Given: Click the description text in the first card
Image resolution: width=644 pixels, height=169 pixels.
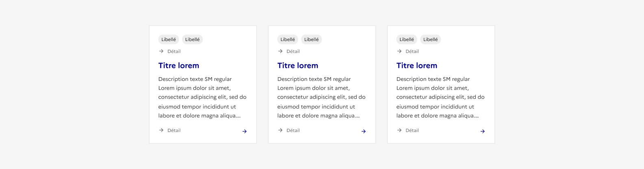Looking at the screenshot, I should 202,97.
